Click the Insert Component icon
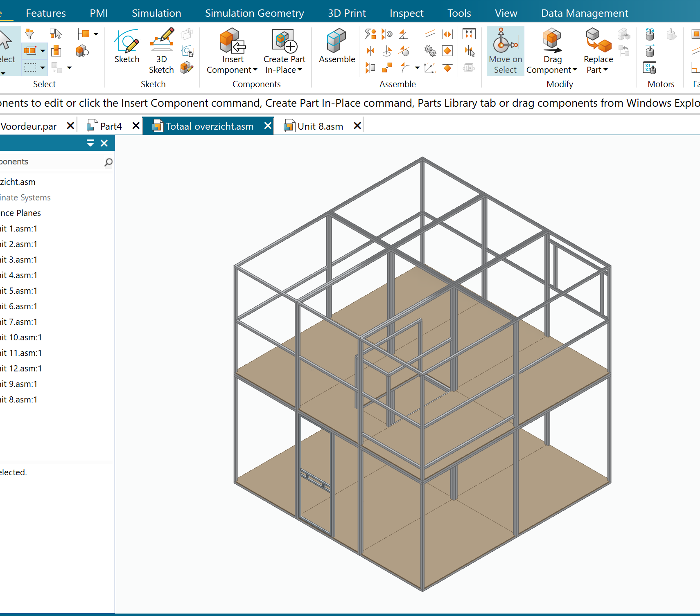This screenshot has width=700, height=616. coord(232,42)
